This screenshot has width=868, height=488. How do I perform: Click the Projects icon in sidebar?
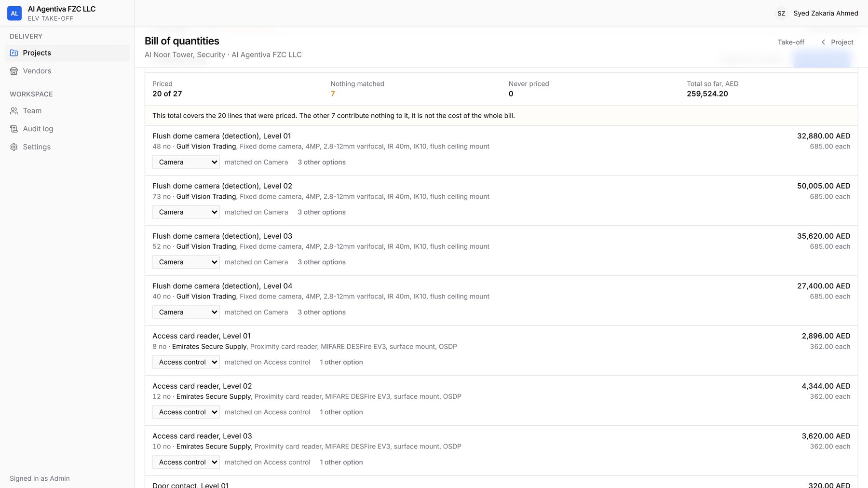tap(14, 53)
